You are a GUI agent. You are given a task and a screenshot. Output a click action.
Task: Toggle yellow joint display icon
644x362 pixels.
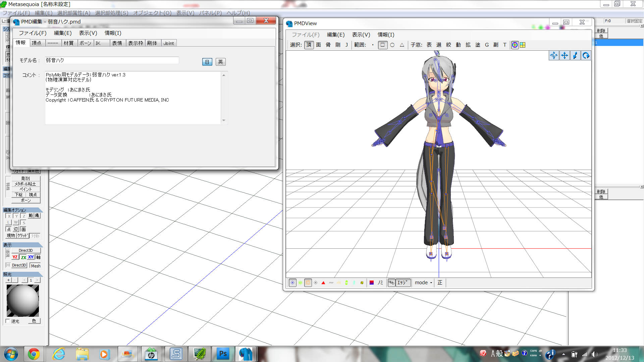[362, 283]
